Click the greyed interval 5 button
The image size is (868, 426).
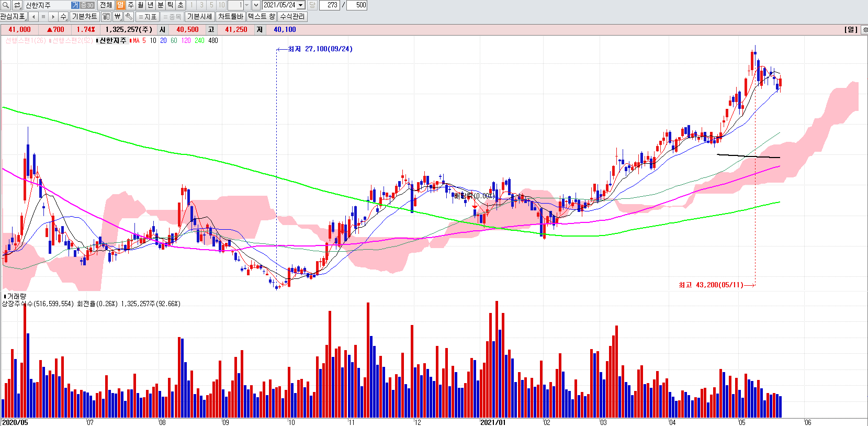point(211,5)
